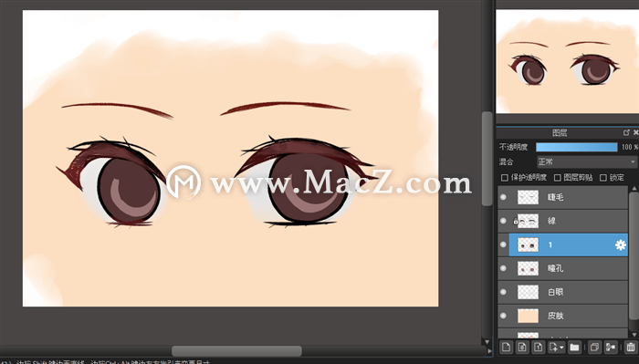This screenshot has height=364, width=639.
Task: Select the 瞳孔 layer
Action: 563,268
